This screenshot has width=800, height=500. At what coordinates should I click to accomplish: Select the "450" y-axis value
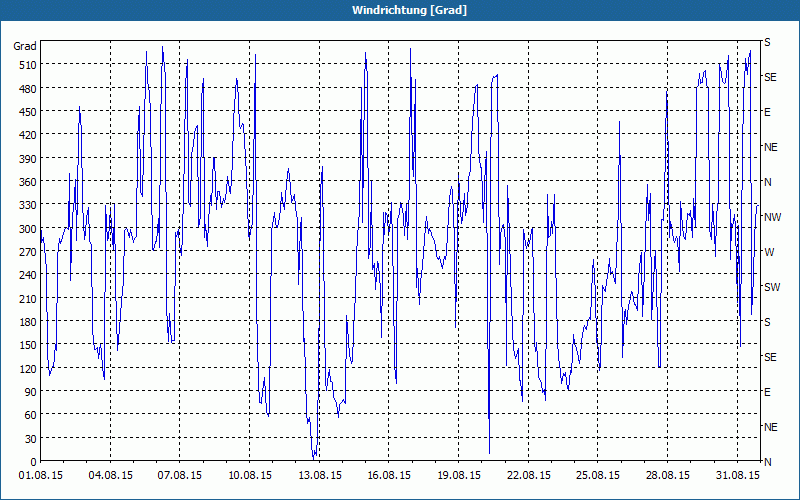(28, 112)
